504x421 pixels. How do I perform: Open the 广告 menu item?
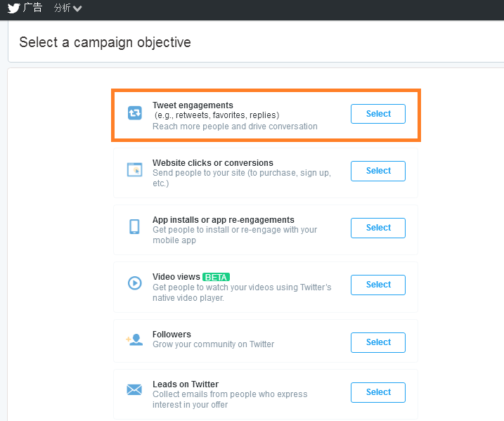pos(32,8)
